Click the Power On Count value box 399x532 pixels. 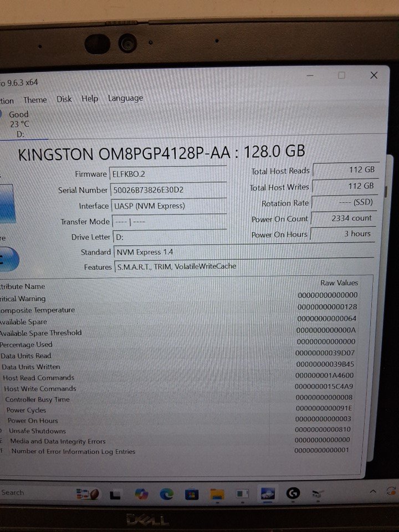(344, 218)
